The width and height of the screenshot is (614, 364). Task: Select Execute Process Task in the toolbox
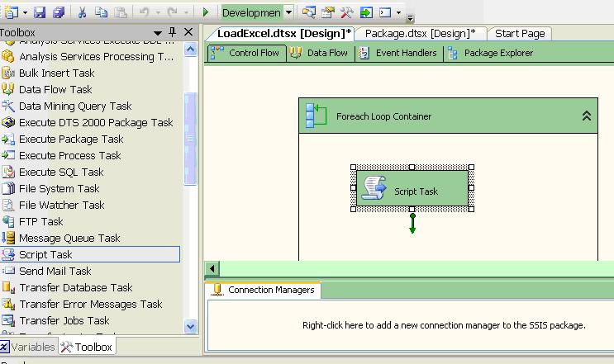pos(90,156)
